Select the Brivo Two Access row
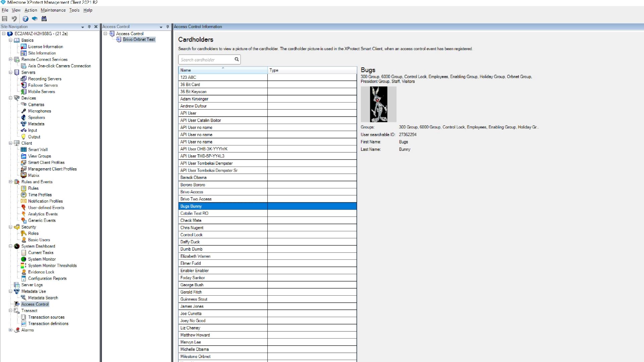 [x=267, y=199]
